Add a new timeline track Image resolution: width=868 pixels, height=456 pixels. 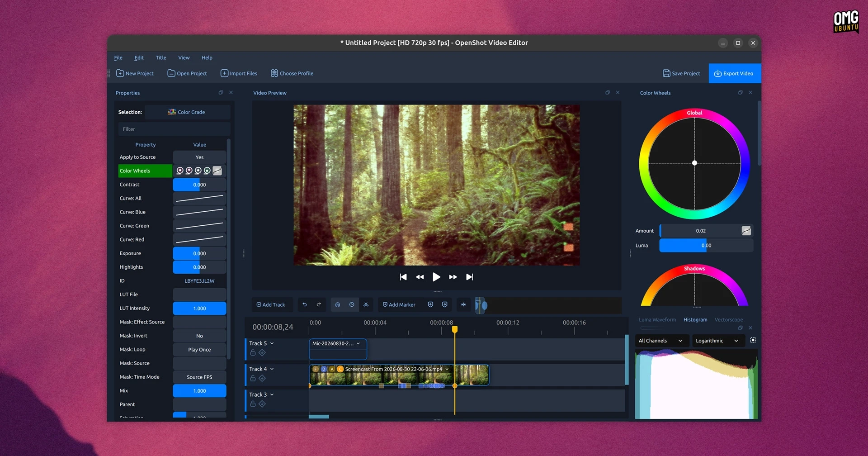(x=271, y=305)
